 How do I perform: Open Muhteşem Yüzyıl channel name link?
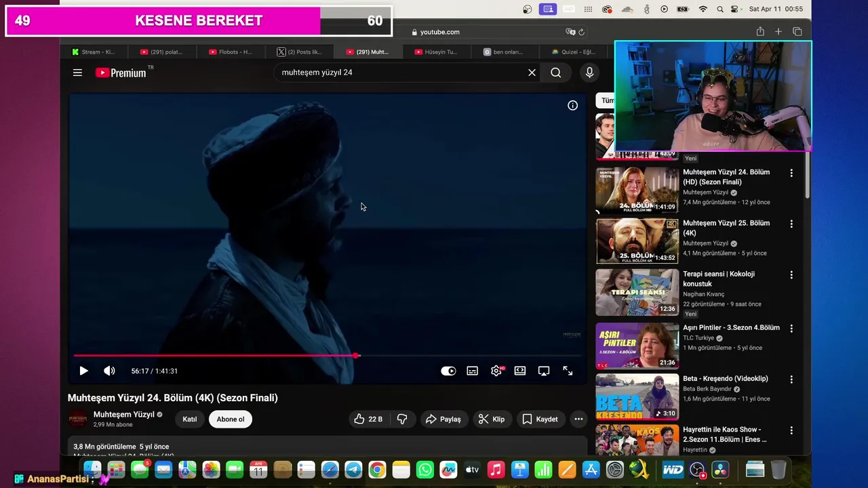(x=123, y=414)
